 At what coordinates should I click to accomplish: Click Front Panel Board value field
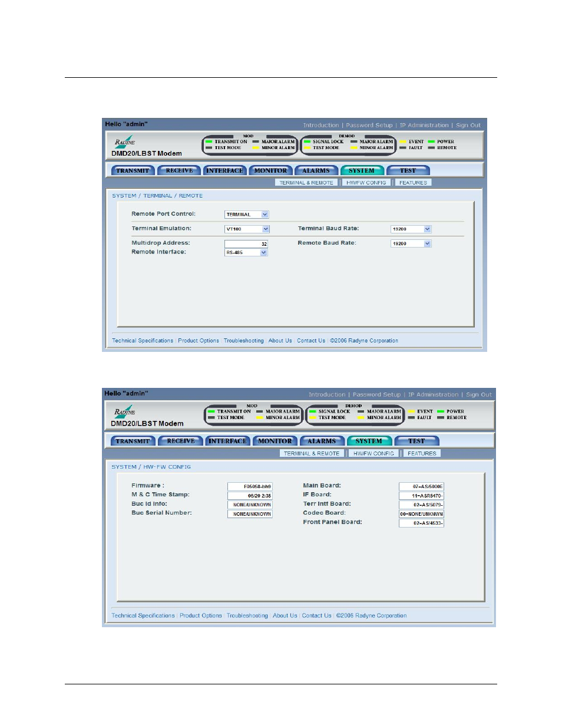421,523
